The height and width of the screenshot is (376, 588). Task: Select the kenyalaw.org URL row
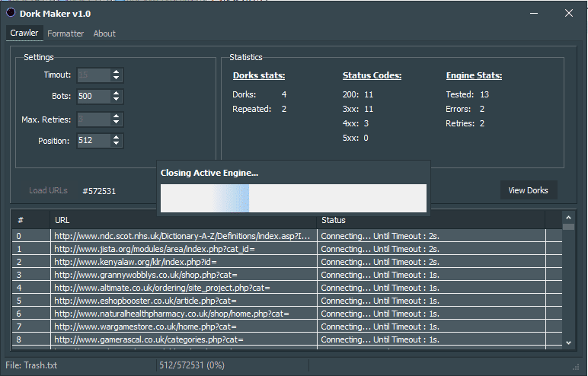pyautogui.click(x=183, y=262)
